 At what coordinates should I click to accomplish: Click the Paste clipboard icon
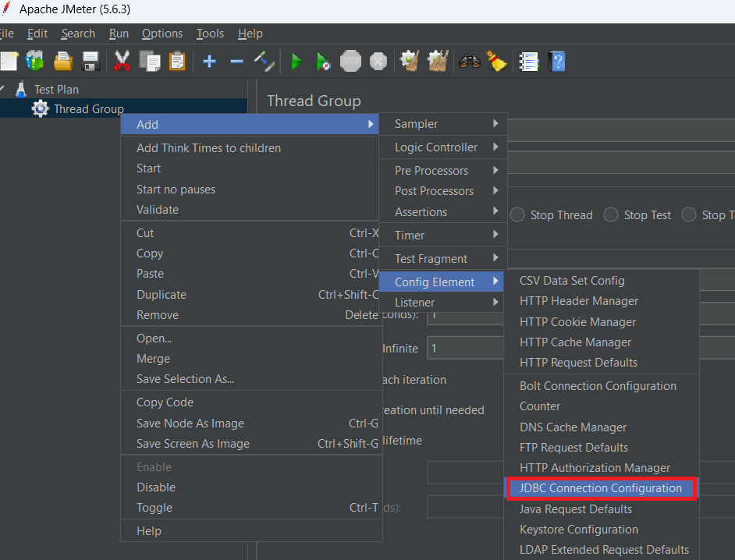click(x=177, y=62)
